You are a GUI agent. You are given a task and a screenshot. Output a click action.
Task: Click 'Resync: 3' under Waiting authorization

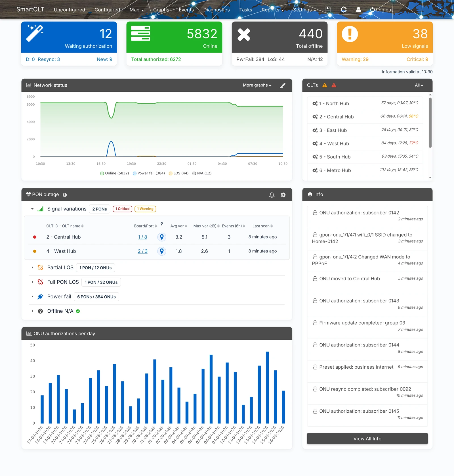[49, 59]
